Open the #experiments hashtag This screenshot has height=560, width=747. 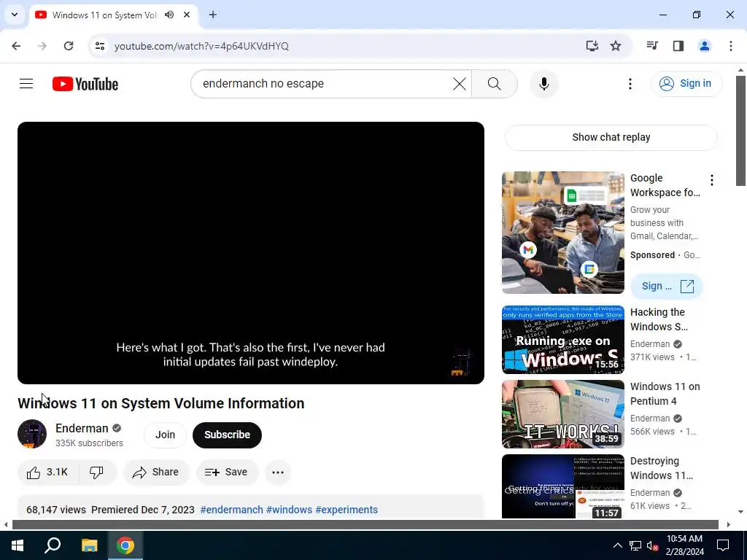(347, 510)
